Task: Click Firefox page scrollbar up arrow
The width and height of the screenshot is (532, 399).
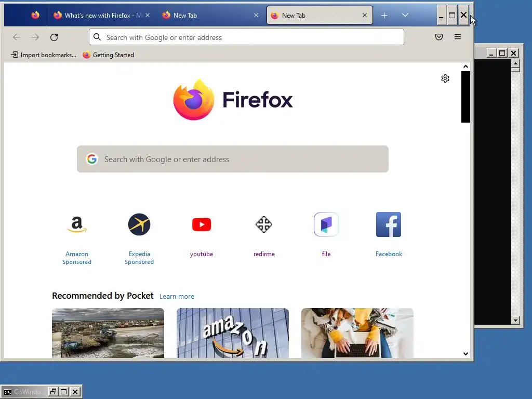Action: tap(465, 66)
